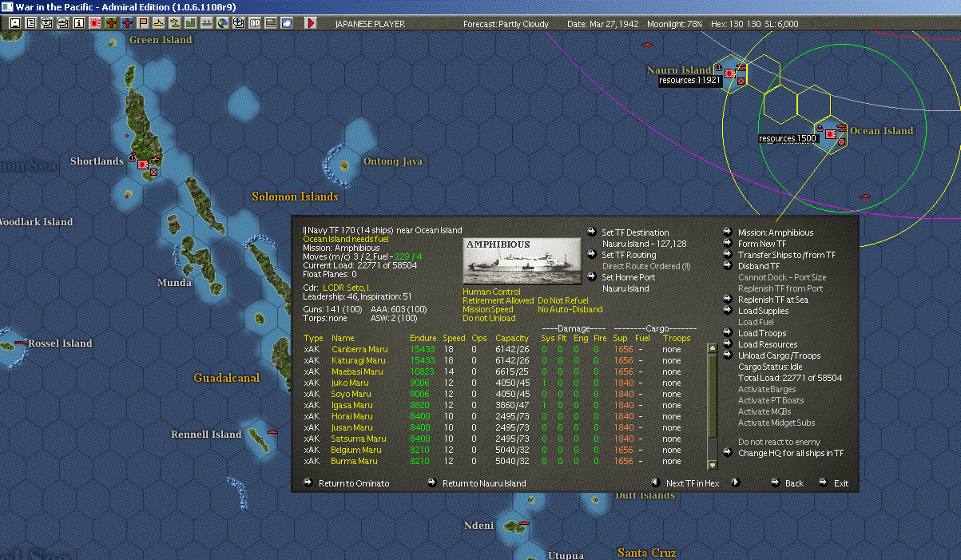Click the single yellow ship toolbar icon

point(160,24)
